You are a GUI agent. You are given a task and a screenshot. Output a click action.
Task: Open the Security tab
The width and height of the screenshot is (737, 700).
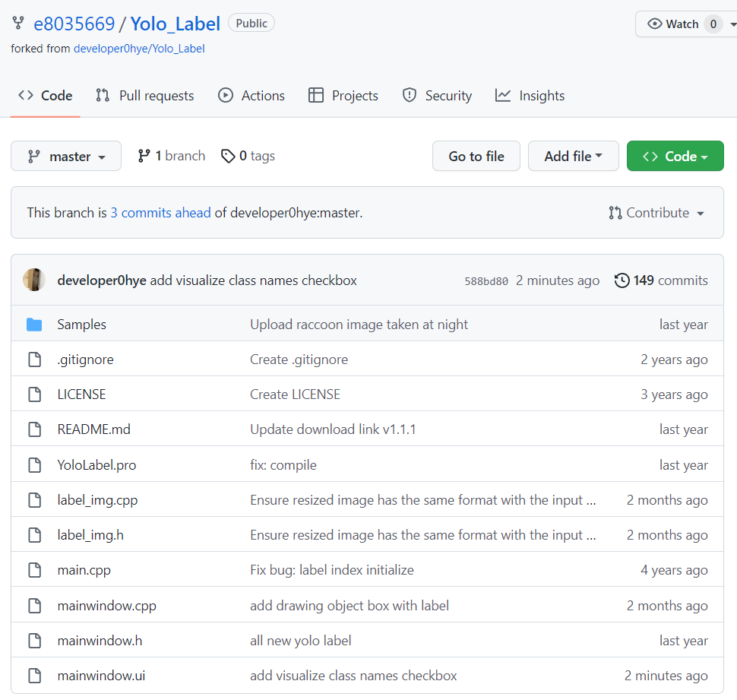[x=437, y=96]
